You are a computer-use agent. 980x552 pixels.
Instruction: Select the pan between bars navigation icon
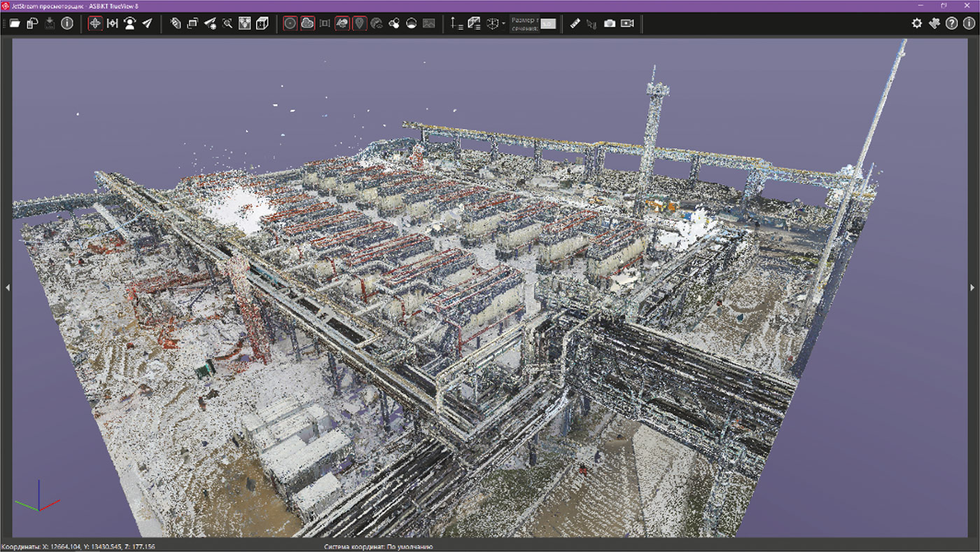112,23
